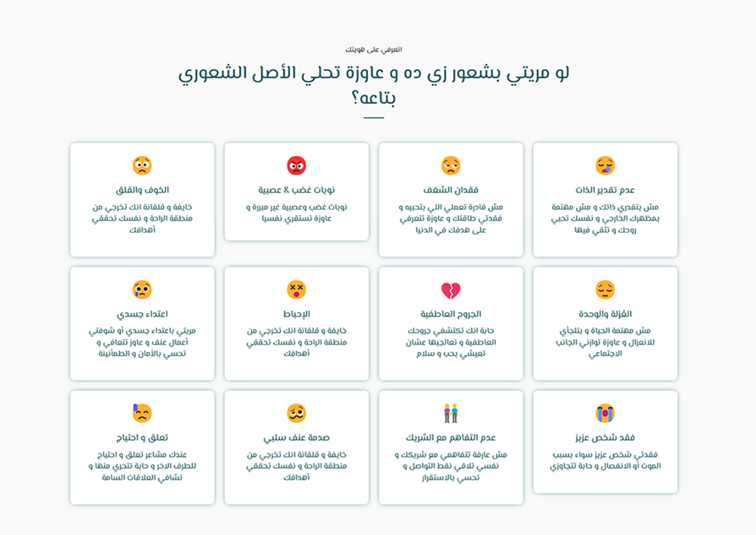Click the woozy face emoji above صدمة عنف سلبي
The height and width of the screenshot is (535, 756).
click(296, 414)
